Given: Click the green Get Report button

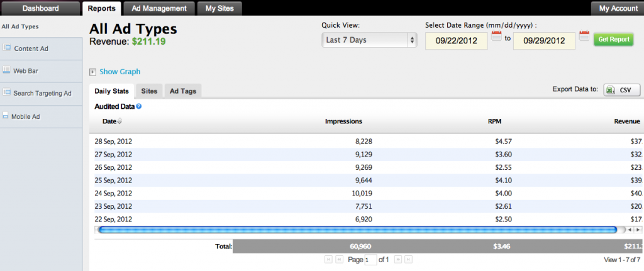Looking at the screenshot, I should (x=614, y=40).
